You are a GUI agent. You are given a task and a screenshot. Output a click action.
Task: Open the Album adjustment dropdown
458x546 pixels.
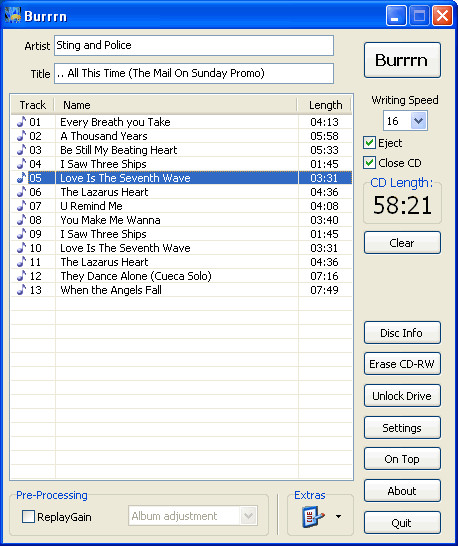(x=248, y=516)
